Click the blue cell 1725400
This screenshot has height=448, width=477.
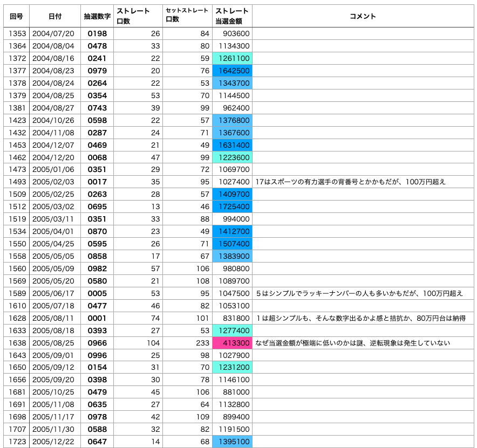[x=232, y=206]
